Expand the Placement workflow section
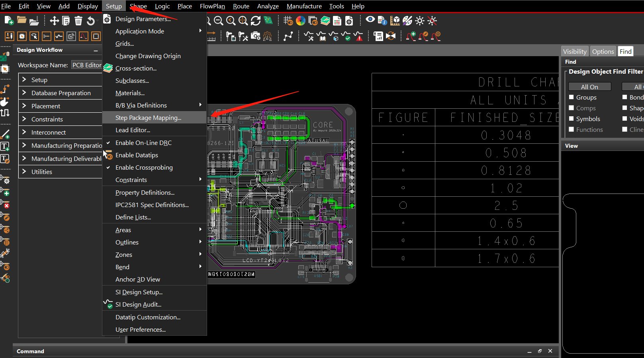The width and height of the screenshot is (644, 358). [24, 106]
